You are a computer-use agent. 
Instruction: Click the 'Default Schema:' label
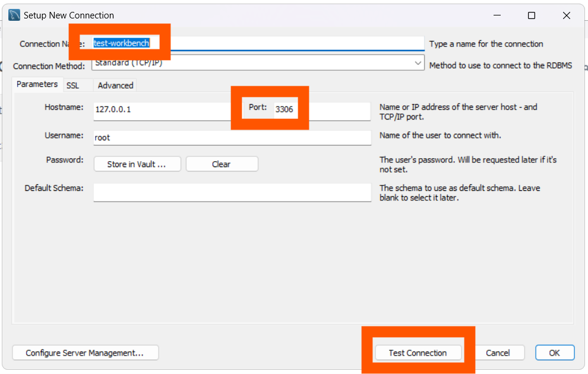click(x=54, y=188)
